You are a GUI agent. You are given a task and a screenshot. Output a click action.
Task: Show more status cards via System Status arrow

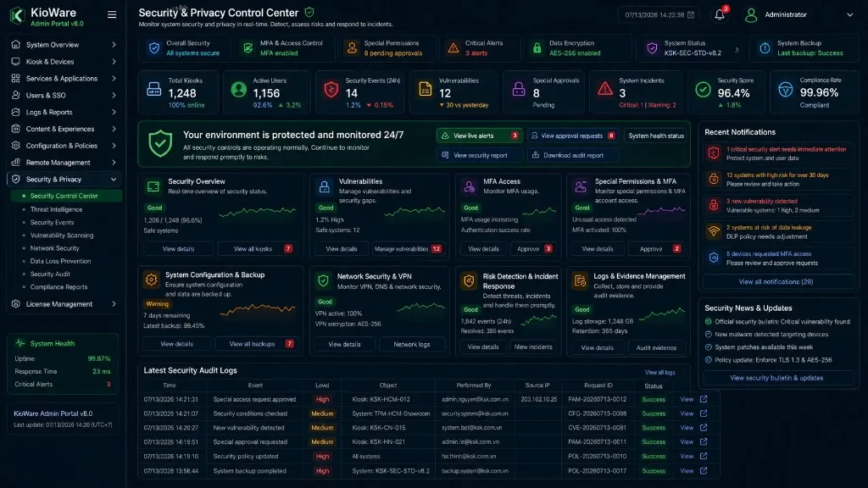pos(737,50)
